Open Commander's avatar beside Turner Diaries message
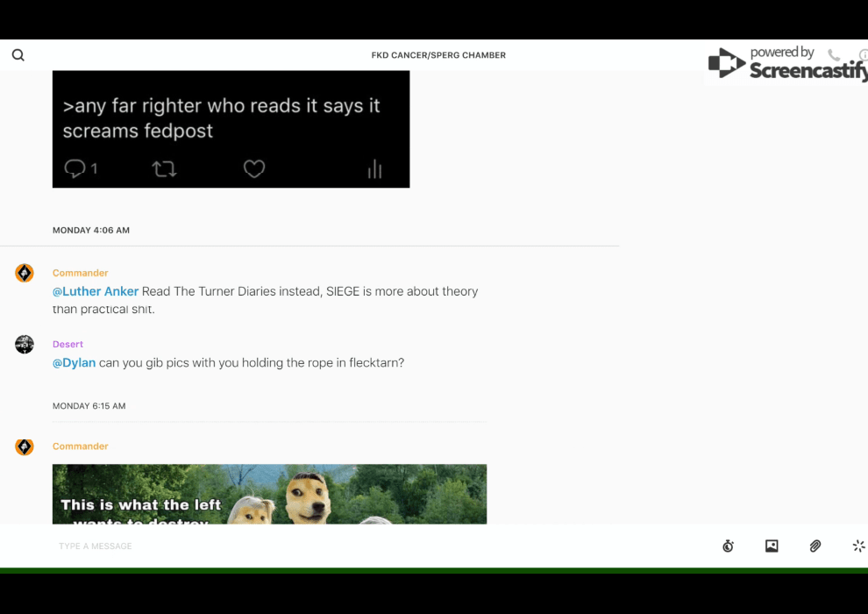 (x=25, y=274)
